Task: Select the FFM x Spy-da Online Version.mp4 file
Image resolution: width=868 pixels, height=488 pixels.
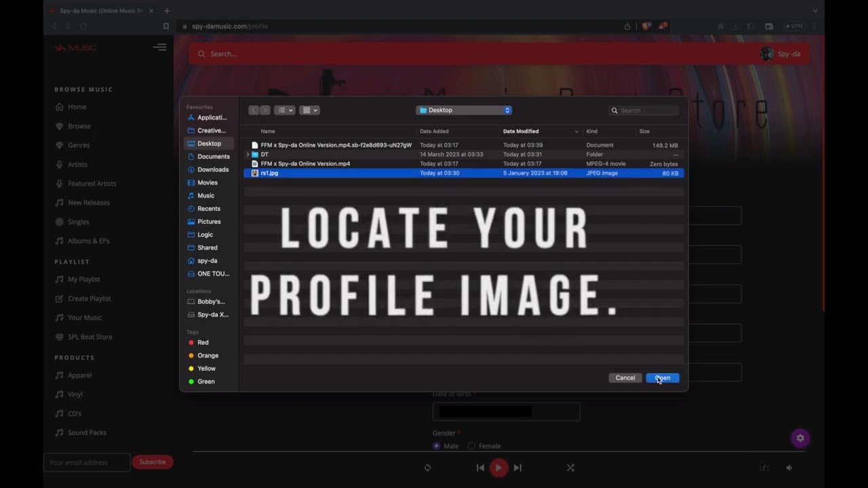Action: click(463, 163)
